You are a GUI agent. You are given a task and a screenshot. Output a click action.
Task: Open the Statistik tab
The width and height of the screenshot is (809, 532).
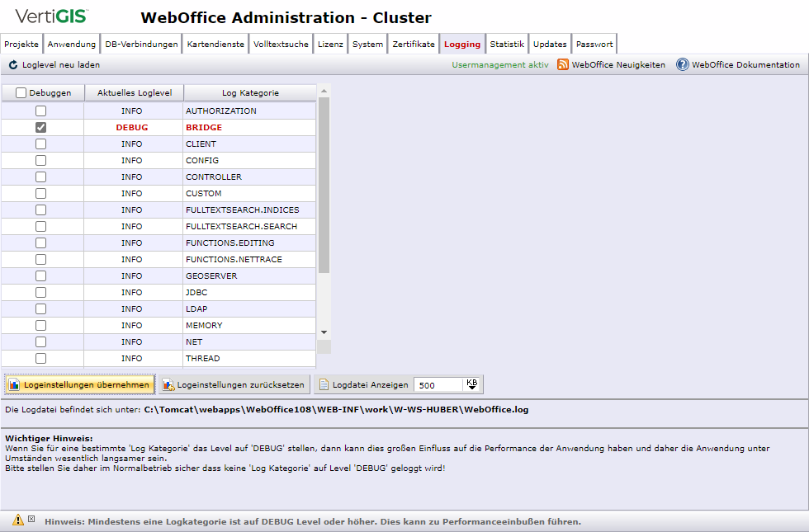507,44
